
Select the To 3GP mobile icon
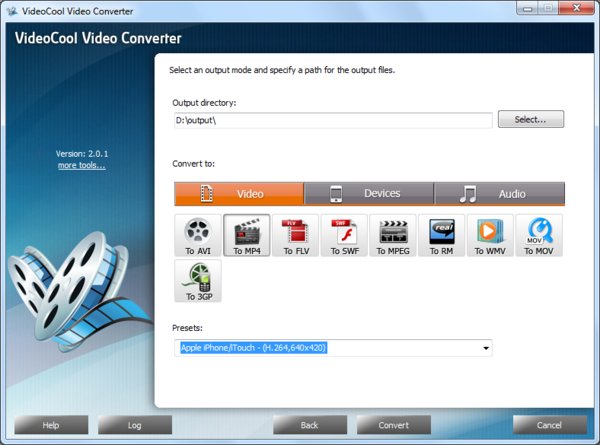[x=198, y=281]
